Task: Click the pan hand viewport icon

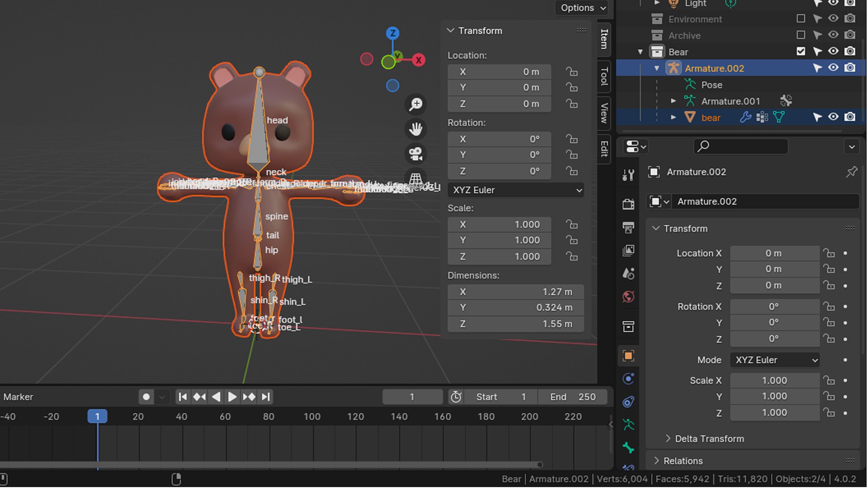Action: (415, 129)
